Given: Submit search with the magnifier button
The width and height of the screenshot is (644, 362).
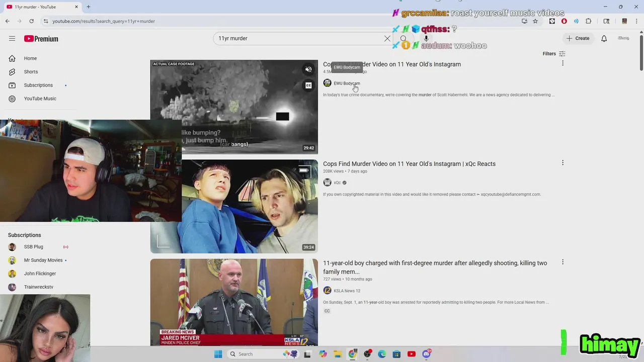Looking at the screenshot, I should coord(404,38).
